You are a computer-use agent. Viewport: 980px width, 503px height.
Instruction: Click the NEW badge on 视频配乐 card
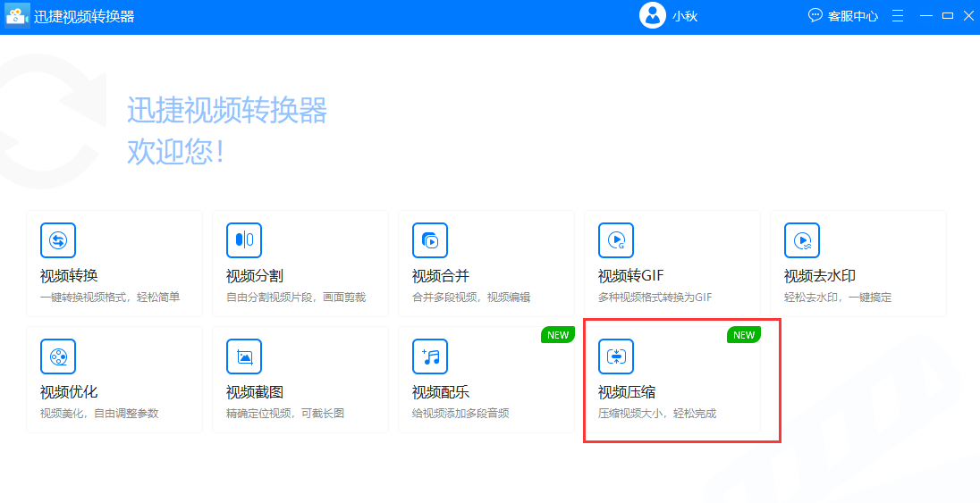pyautogui.click(x=557, y=335)
